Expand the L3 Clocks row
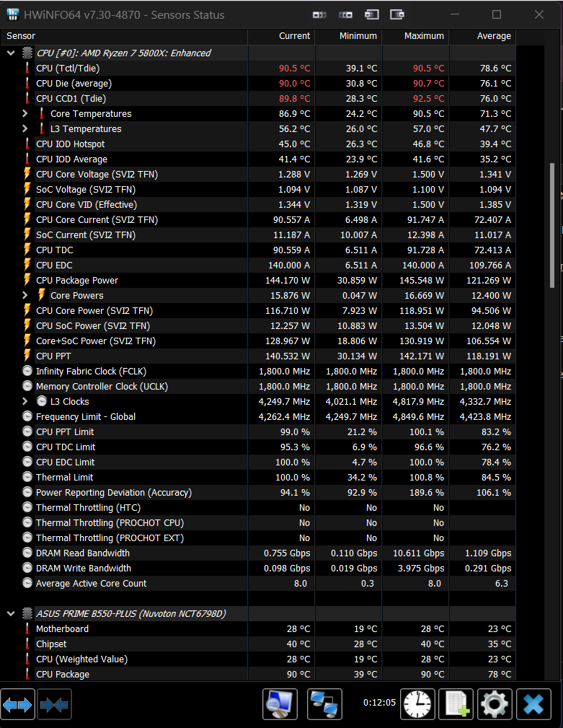Image resolution: width=563 pixels, height=728 pixels. click(25, 401)
